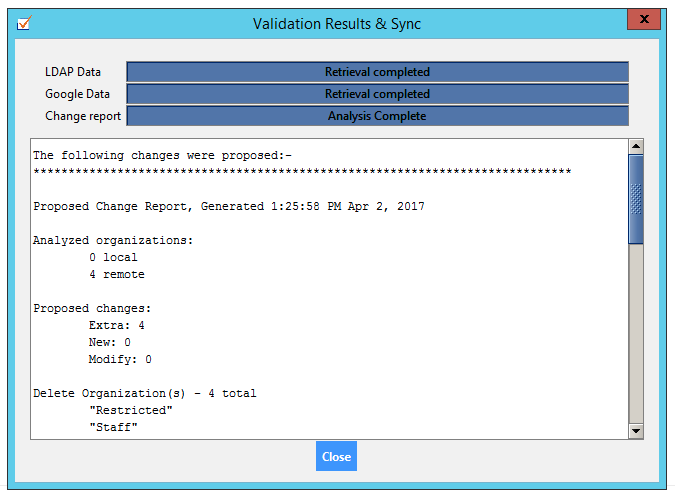Click the 'Proposed Change Report, Generated' line
The image size is (675, 494).
pos(229,207)
